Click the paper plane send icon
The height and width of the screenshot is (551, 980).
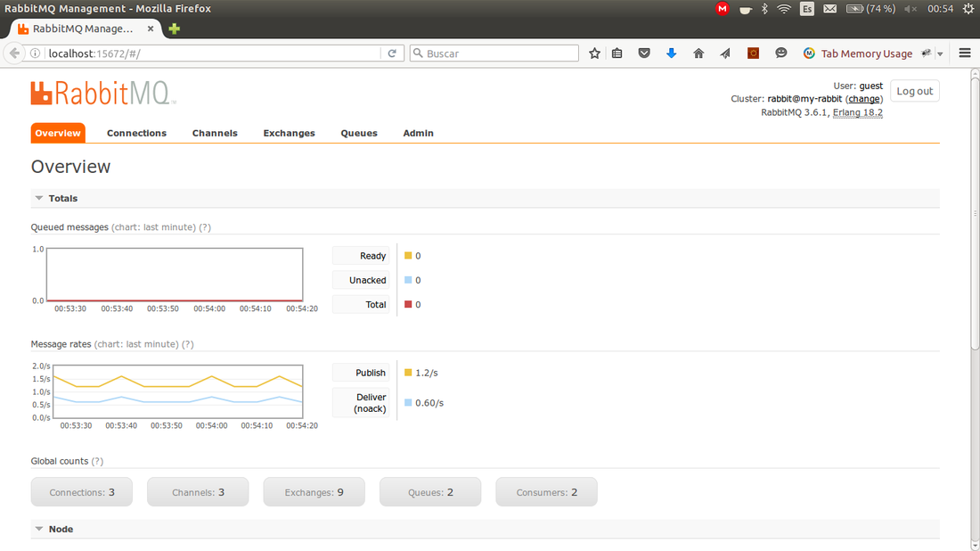click(725, 53)
